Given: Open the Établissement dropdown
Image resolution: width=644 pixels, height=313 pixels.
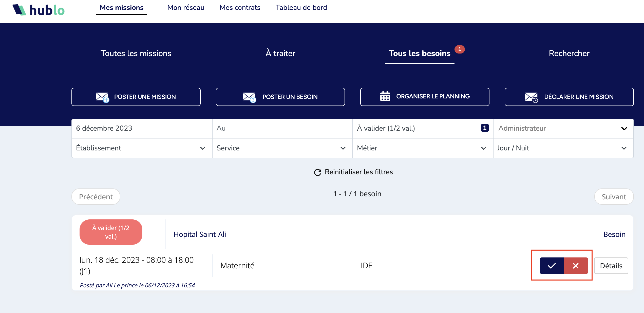Looking at the screenshot, I should point(142,148).
